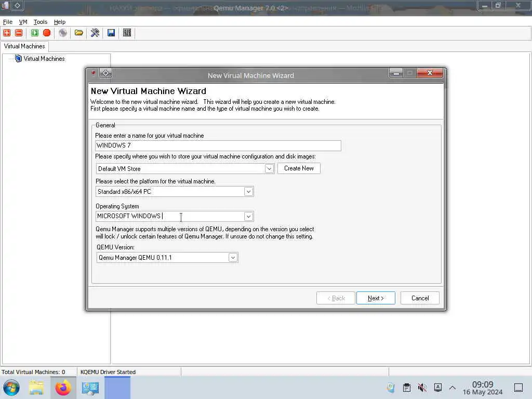Click the green start VM toolbar icon
The image size is (532, 399).
tap(35, 33)
